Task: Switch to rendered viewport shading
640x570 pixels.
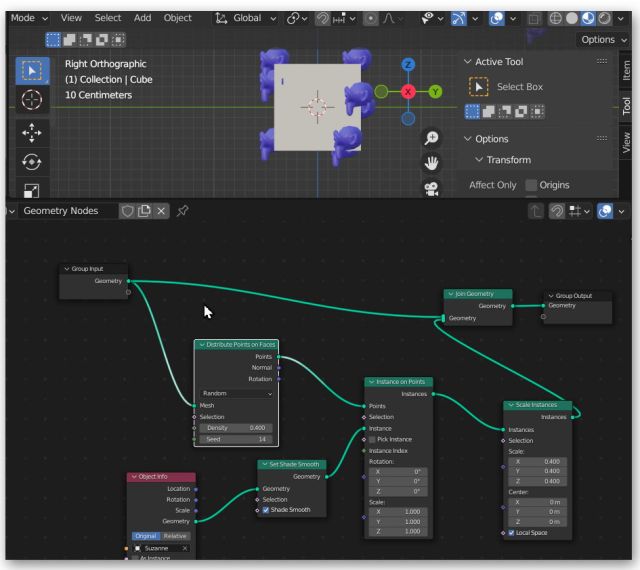Action: [x=604, y=18]
